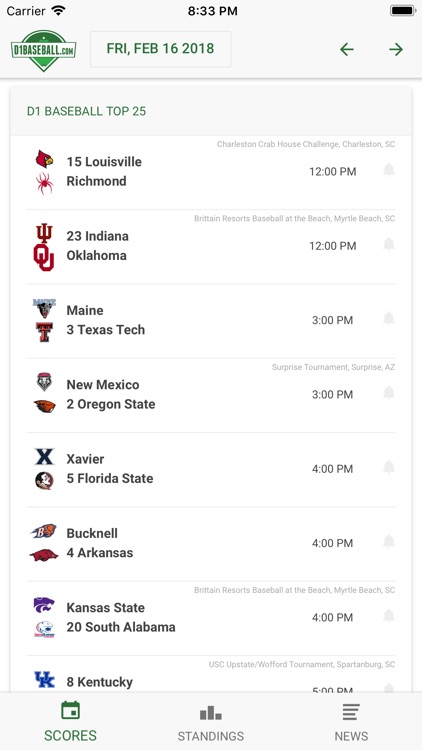
Task: Click the Louisville cardinal team logo
Action: click(44, 159)
